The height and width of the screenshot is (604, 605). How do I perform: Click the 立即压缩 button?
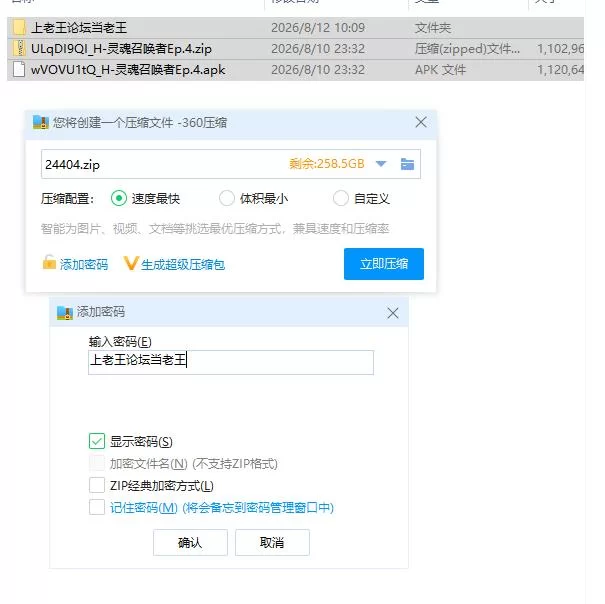(x=384, y=264)
